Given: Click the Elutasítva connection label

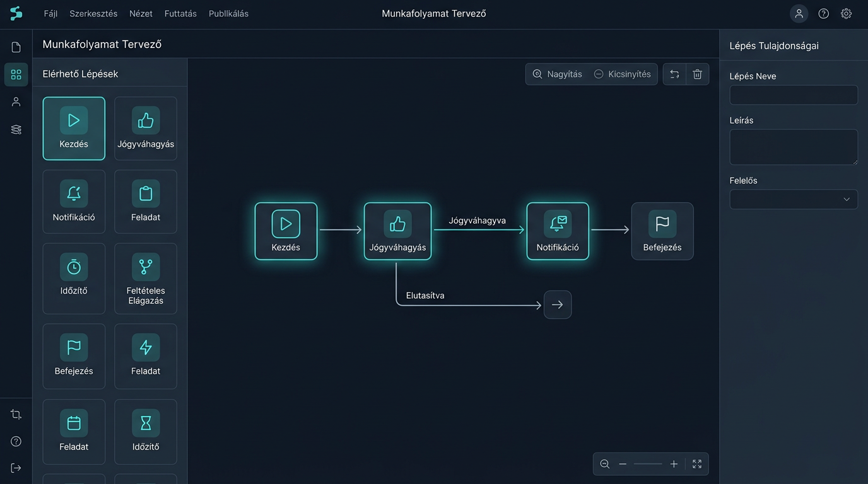Looking at the screenshot, I should (425, 295).
